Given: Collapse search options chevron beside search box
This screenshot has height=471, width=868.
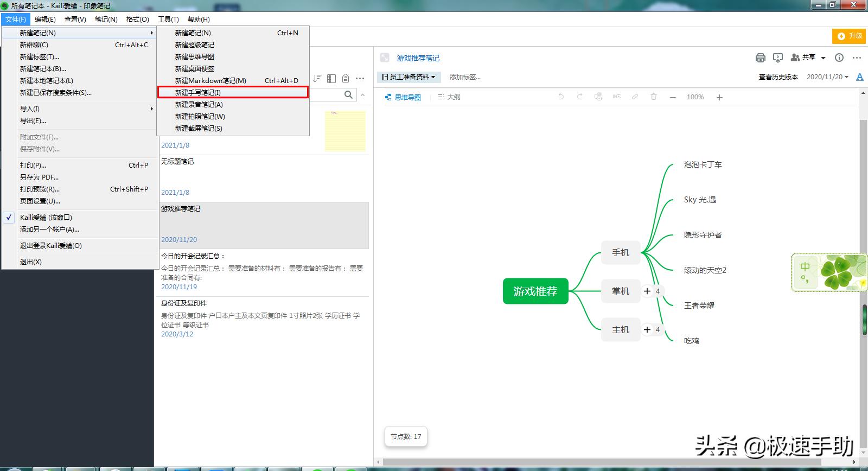Looking at the screenshot, I should [363, 95].
